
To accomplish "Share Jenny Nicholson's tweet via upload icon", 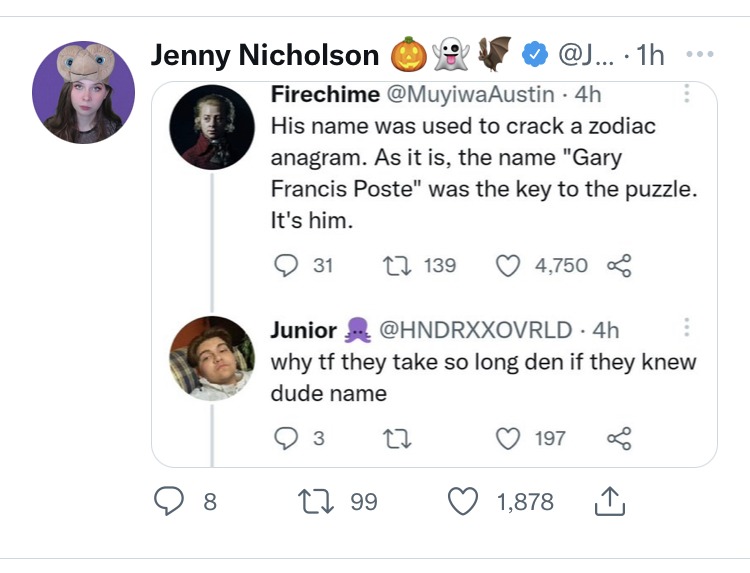I will click(607, 501).
